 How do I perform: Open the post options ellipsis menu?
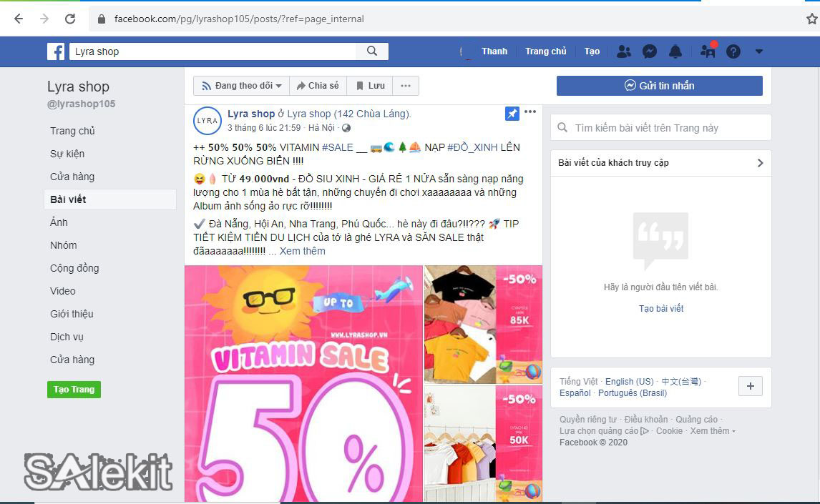pyautogui.click(x=530, y=112)
